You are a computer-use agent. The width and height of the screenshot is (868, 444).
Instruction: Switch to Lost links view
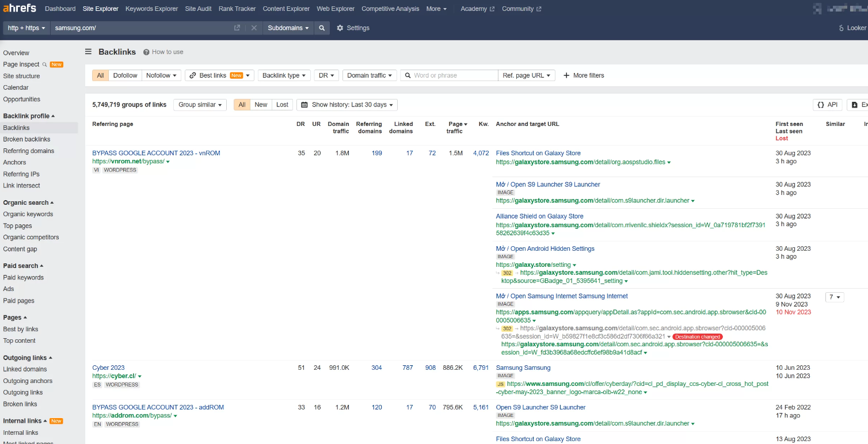click(282, 105)
